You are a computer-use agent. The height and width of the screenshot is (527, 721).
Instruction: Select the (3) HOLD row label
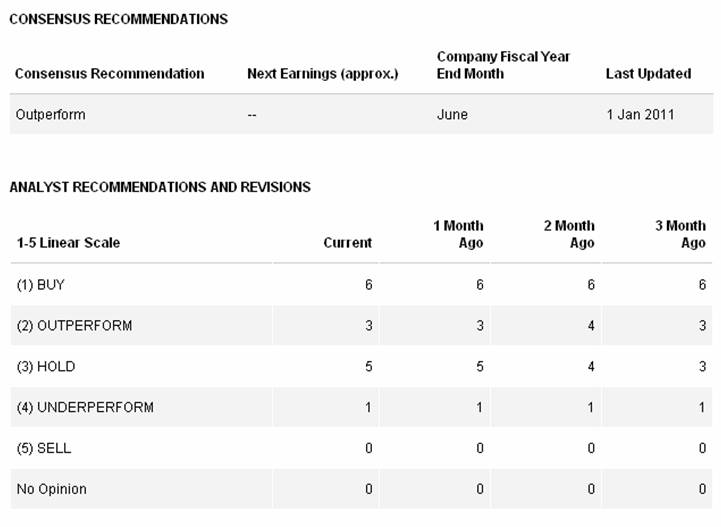[x=46, y=367]
